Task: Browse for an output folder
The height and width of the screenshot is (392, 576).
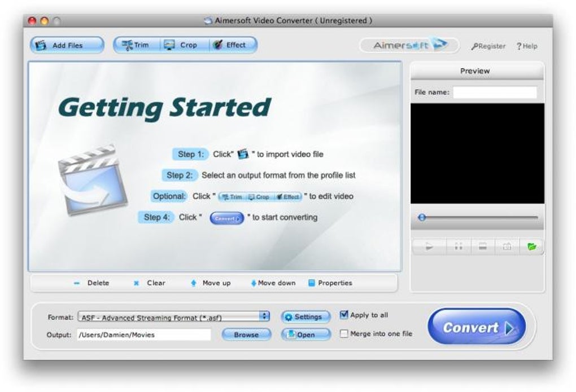Action: point(246,334)
